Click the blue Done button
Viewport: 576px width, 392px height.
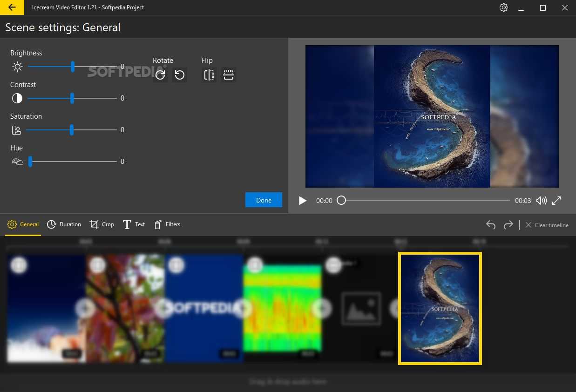pyautogui.click(x=264, y=200)
